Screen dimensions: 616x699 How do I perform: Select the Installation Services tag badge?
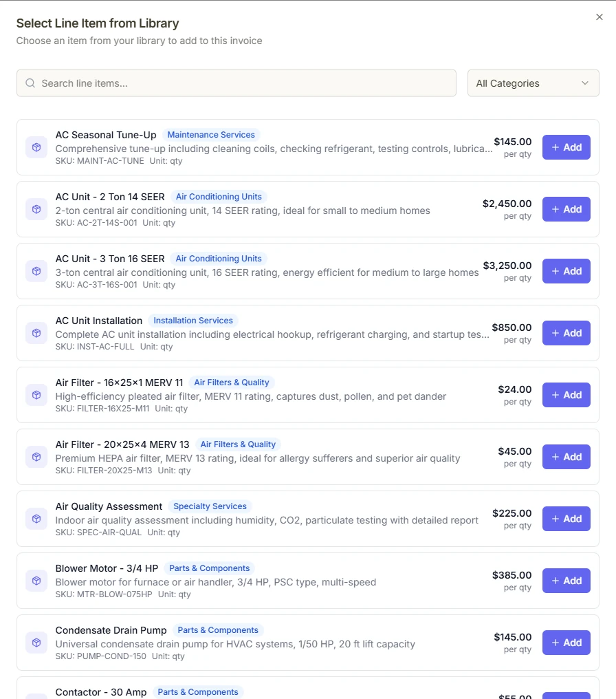click(x=193, y=321)
